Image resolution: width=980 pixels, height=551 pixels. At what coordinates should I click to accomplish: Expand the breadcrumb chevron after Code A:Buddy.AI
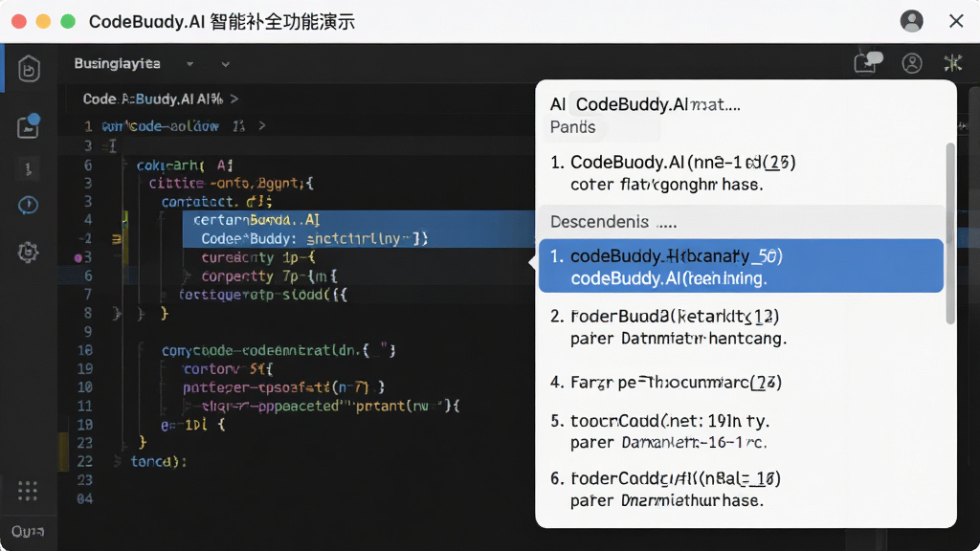pyautogui.click(x=234, y=99)
